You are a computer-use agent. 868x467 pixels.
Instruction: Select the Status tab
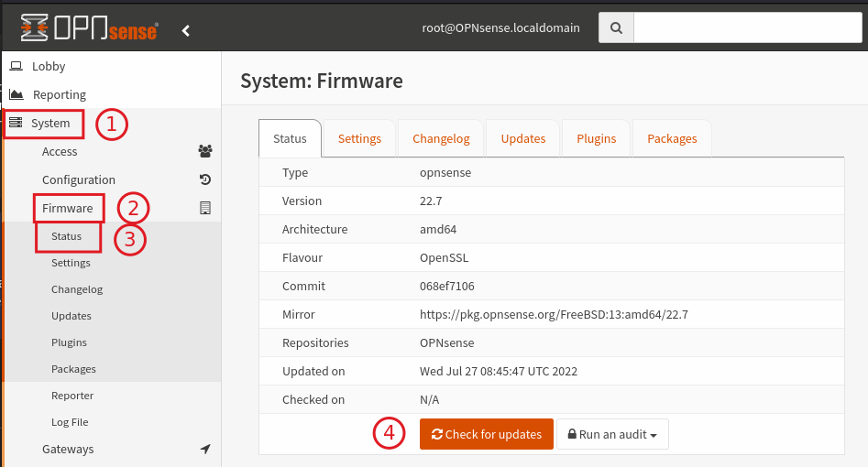pos(290,138)
